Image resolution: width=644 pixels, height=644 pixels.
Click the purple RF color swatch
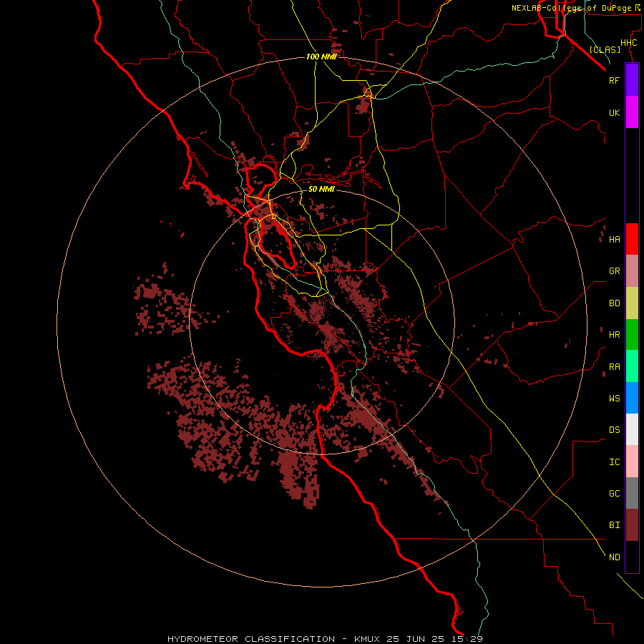(x=632, y=80)
